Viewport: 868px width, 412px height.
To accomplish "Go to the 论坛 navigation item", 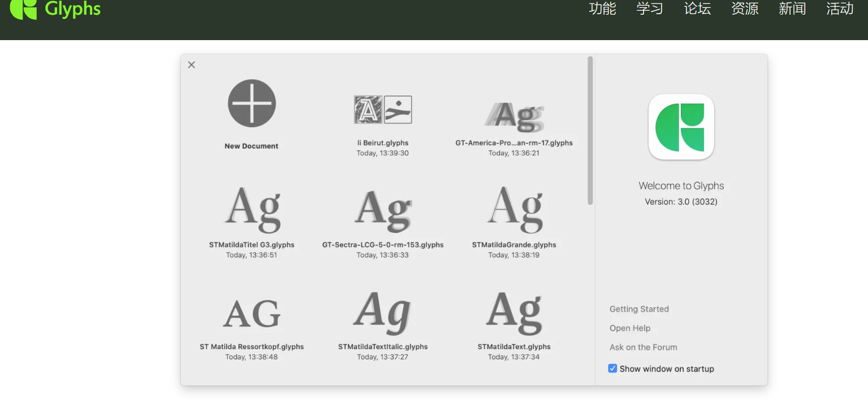I will point(697,8).
